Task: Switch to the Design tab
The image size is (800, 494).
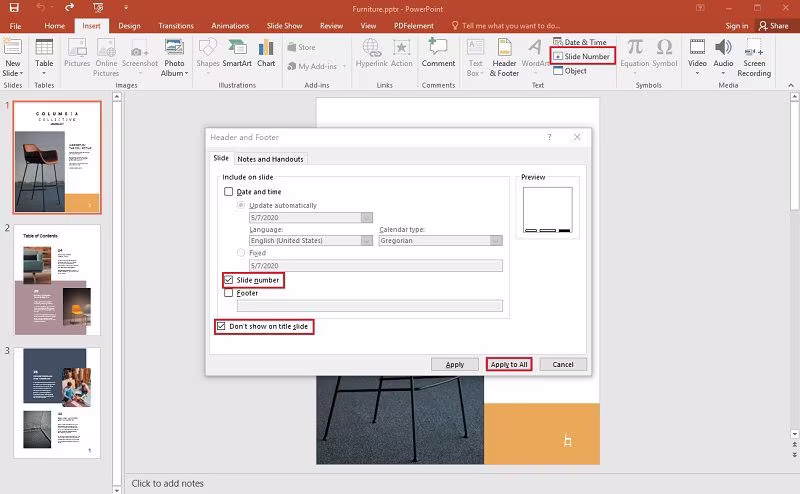Action: pyautogui.click(x=129, y=26)
